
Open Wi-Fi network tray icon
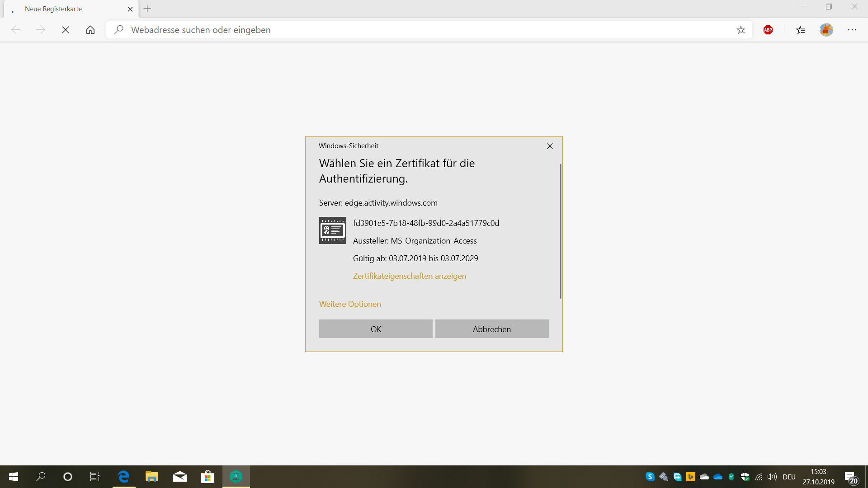(759, 477)
